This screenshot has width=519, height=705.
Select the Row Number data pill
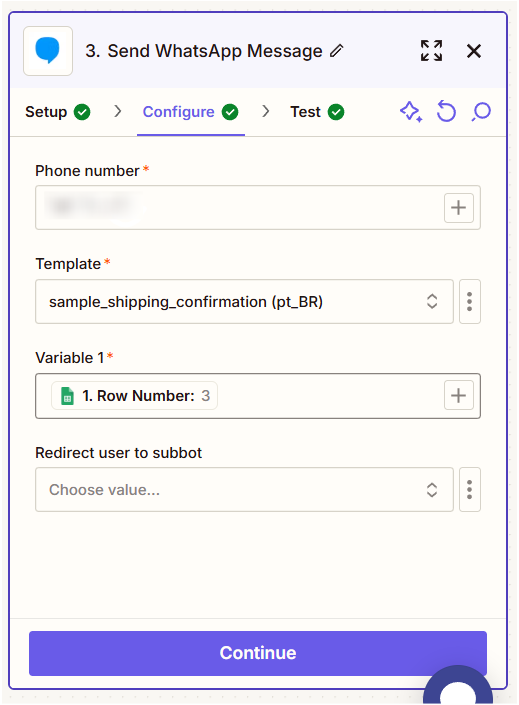[x=134, y=396]
